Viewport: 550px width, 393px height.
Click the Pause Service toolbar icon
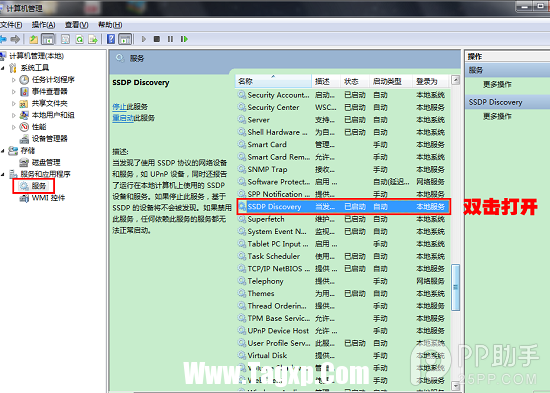(170, 39)
